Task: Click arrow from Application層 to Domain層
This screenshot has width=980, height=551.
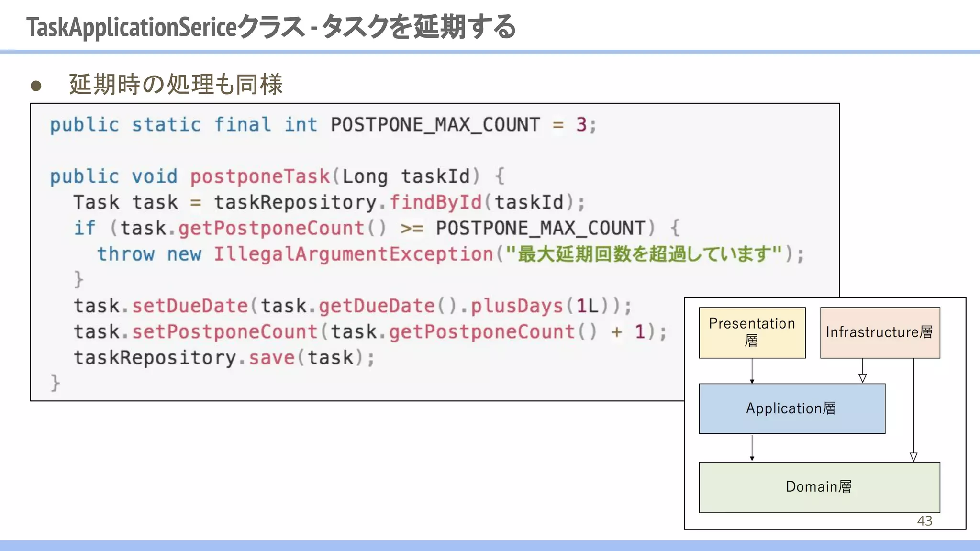Action: [x=752, y=447]
